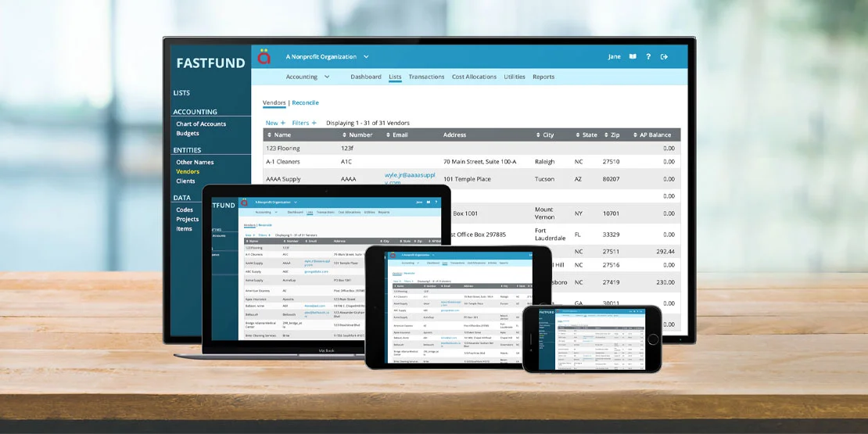Image resolution: width=868 pixels, height=434 pixels.
Task: Sort by the State column sort arrows
Action: [578, 135]
